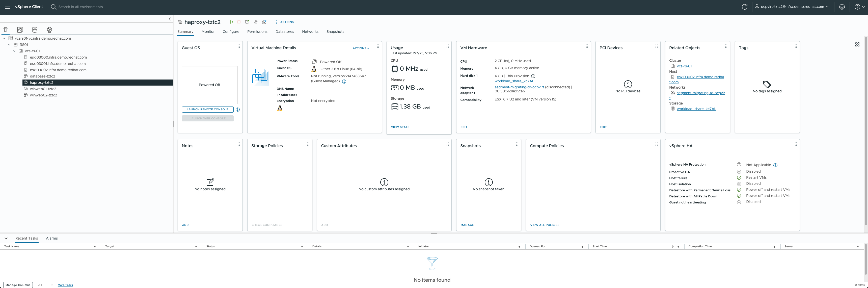Click LAUNCH REMOTE CONSOLE button
Viewport: 868px width, 288px height.
[x=207, y=109]
